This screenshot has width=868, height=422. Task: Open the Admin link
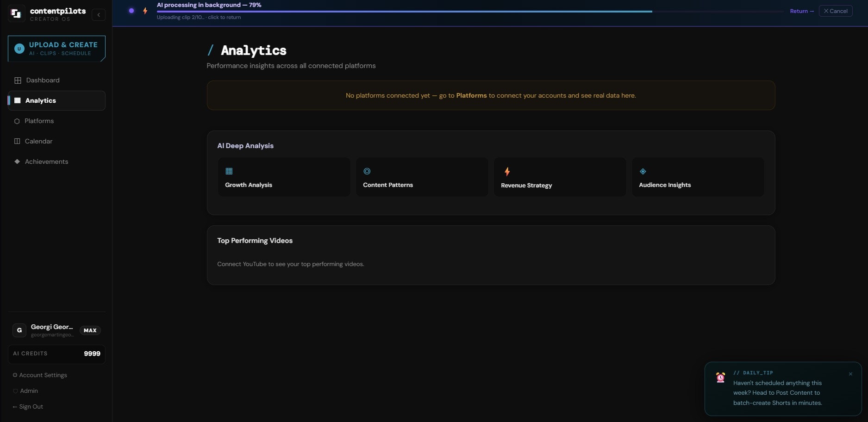click(26, 391)
